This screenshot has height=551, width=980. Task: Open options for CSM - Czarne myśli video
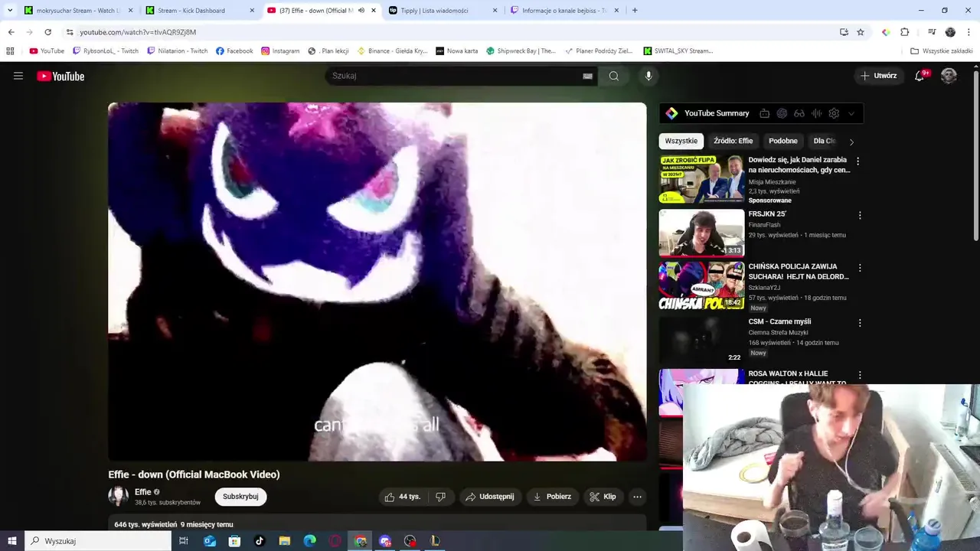pos(860,322)
